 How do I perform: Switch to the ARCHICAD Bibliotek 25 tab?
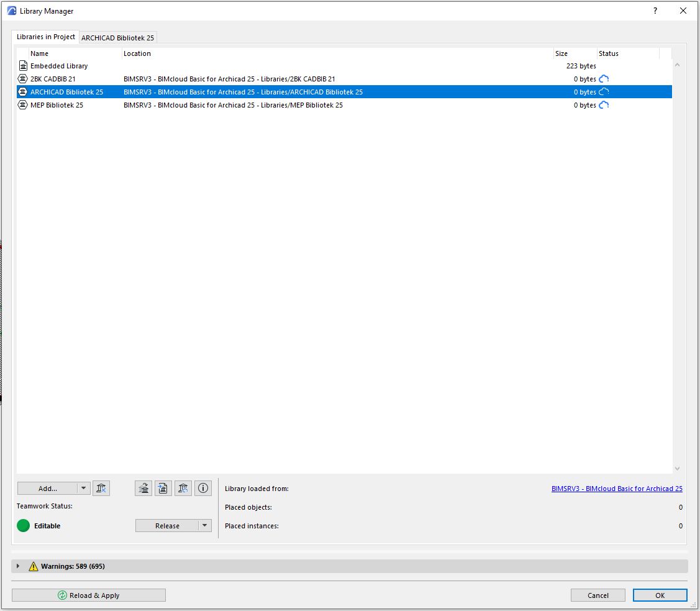(x=117, y=38)
